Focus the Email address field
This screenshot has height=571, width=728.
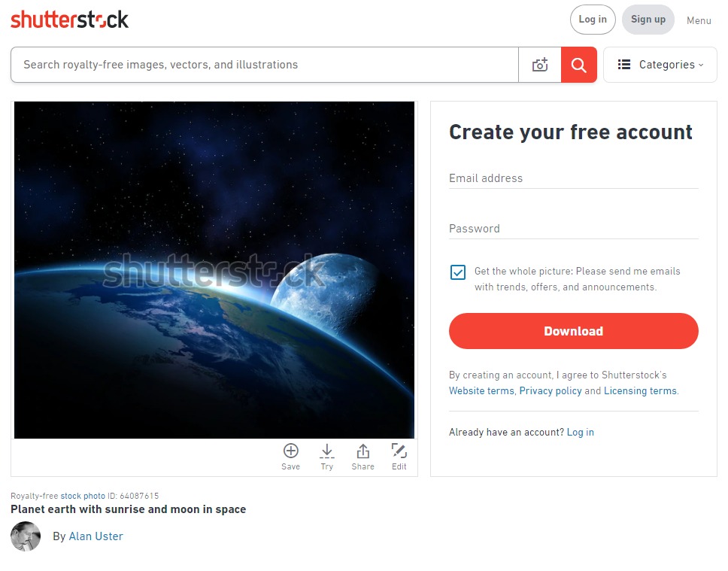tap(573, 178)
